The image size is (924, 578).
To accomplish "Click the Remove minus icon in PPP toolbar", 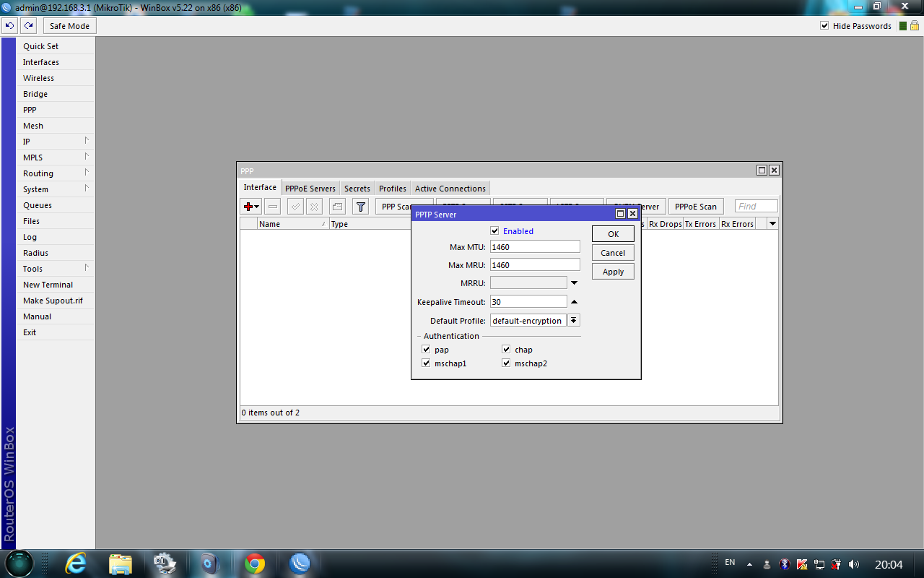I will (x=273, y=207).
